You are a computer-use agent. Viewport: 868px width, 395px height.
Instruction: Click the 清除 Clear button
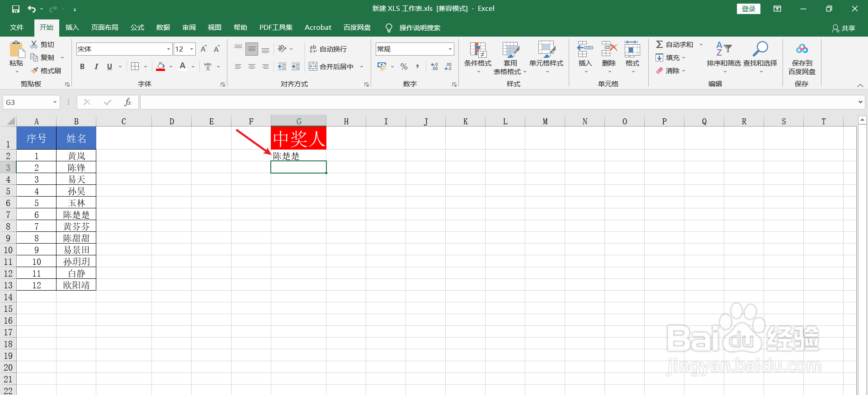[670, 71]
